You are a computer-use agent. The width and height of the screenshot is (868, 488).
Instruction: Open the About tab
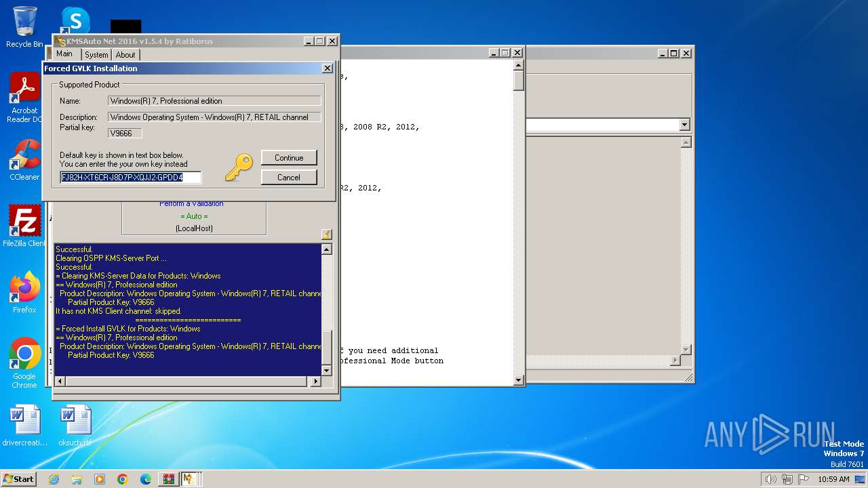tap(125, 55)
